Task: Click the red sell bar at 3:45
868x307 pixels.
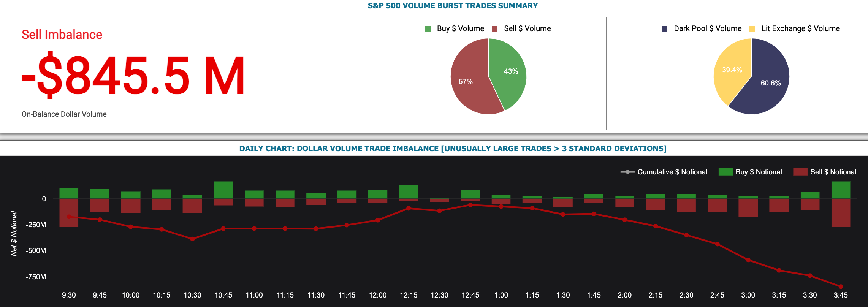Action: click(841, 213)
